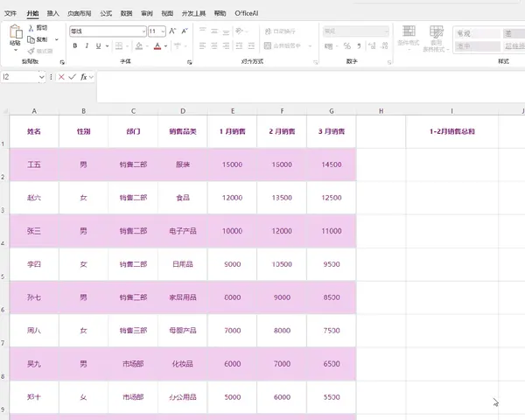
Task: Increase font size with larger A icon
Action: pos(172,31)
